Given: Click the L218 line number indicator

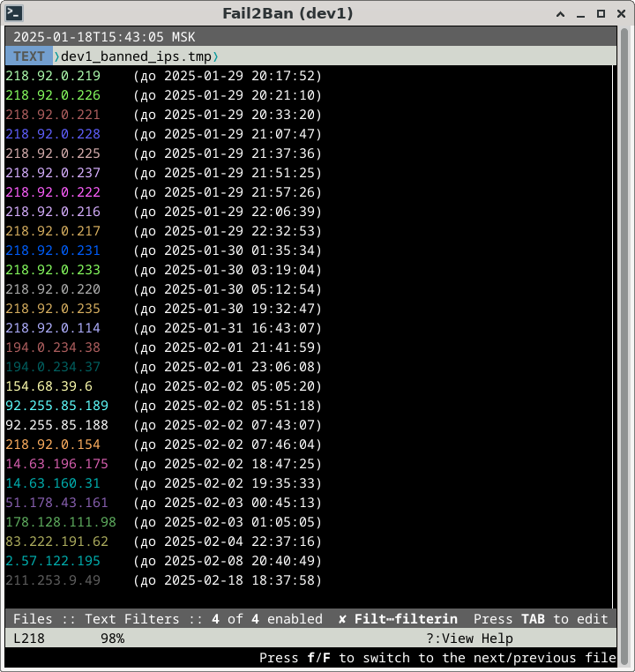Looking at the screenshot, I should (x=29, y=638).
